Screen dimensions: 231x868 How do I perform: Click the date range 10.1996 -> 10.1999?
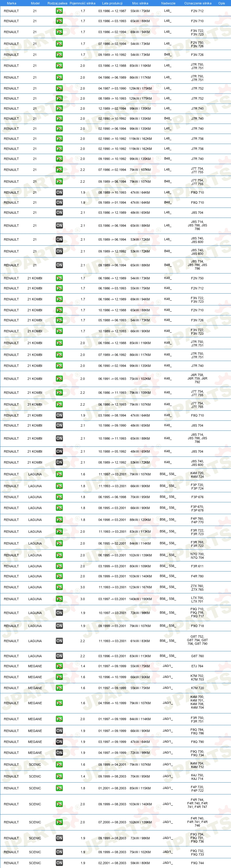[112, 677]
